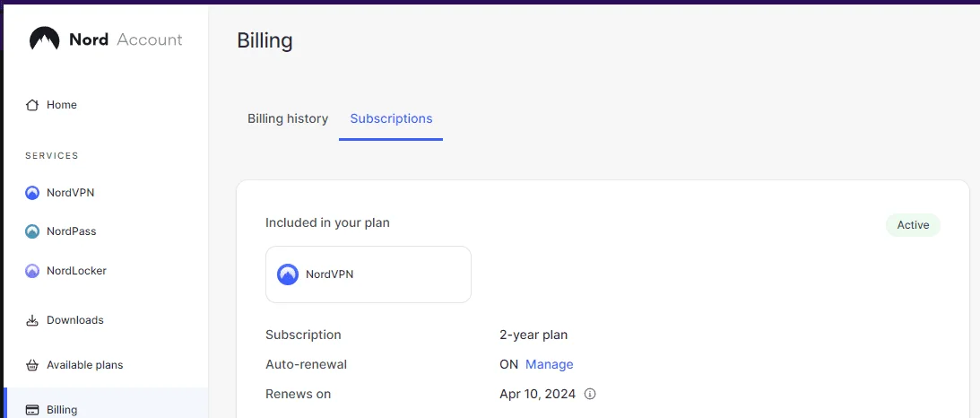The image size is (980, 418).
Task: Click the Billing card icon
Action: tap(32, 411)
